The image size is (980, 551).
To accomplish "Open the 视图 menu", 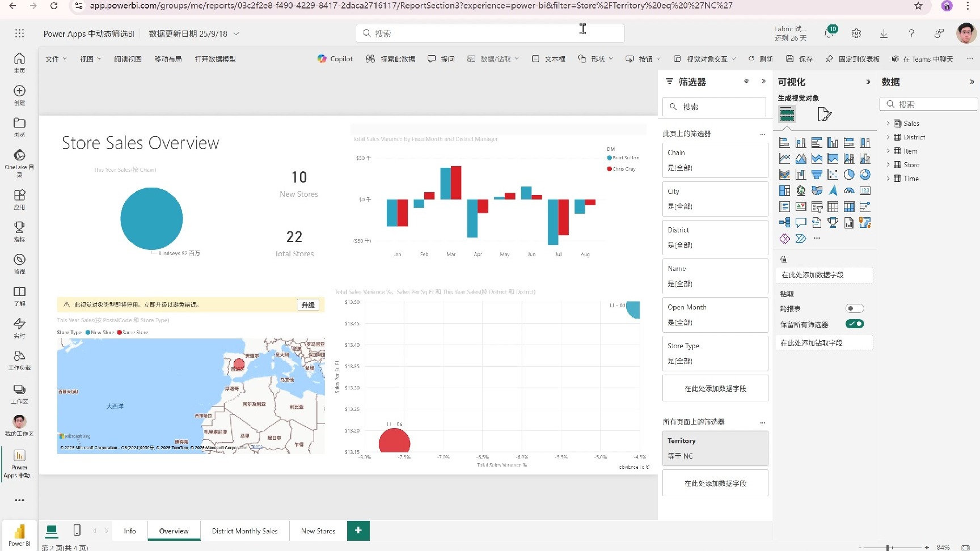I will (x=90, y=58).
